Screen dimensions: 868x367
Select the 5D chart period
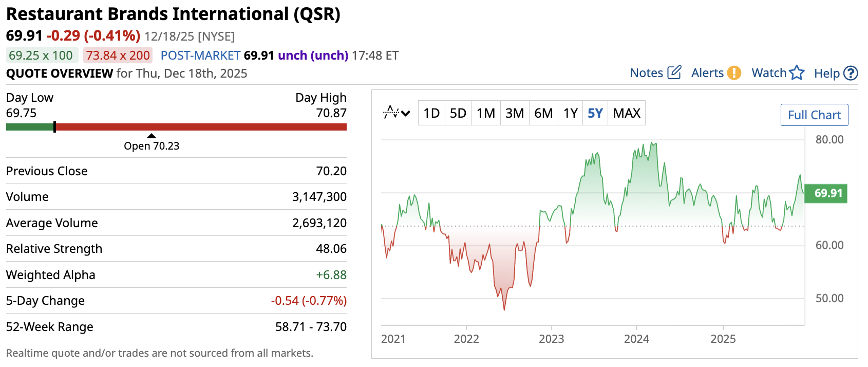coord(458,113)
